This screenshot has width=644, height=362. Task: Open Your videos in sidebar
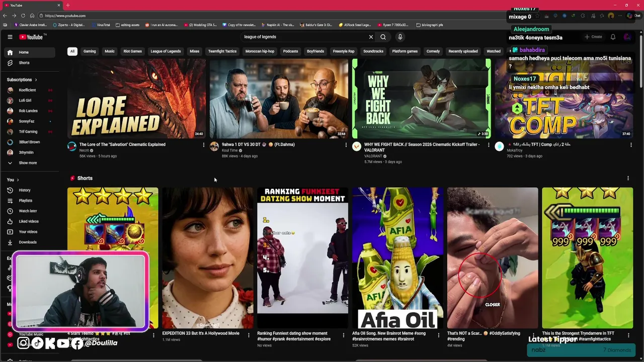(x=31, y=232)
